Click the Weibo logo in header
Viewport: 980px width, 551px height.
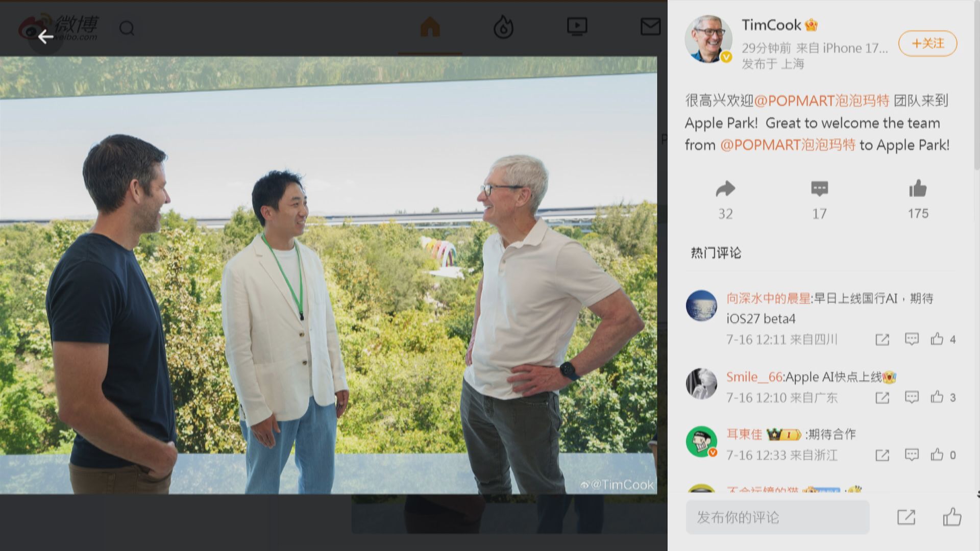click(59, 28)
